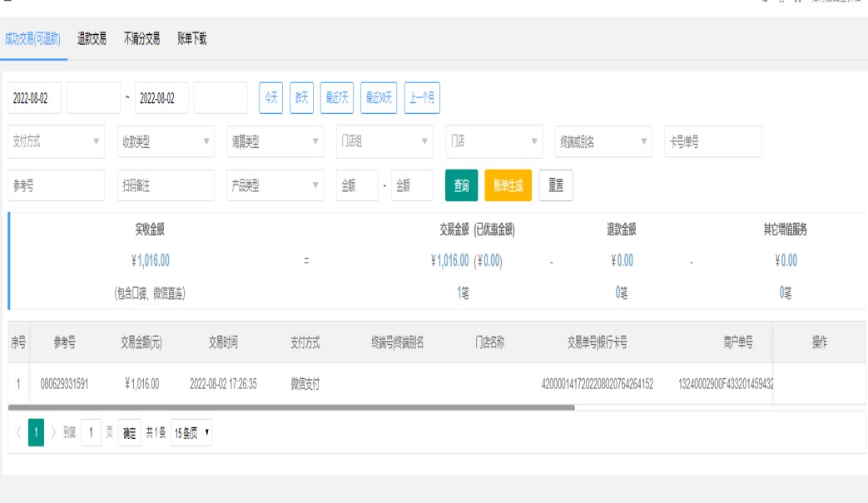
Task: Click the next page arrow in pagination
Action: [54, 433]
